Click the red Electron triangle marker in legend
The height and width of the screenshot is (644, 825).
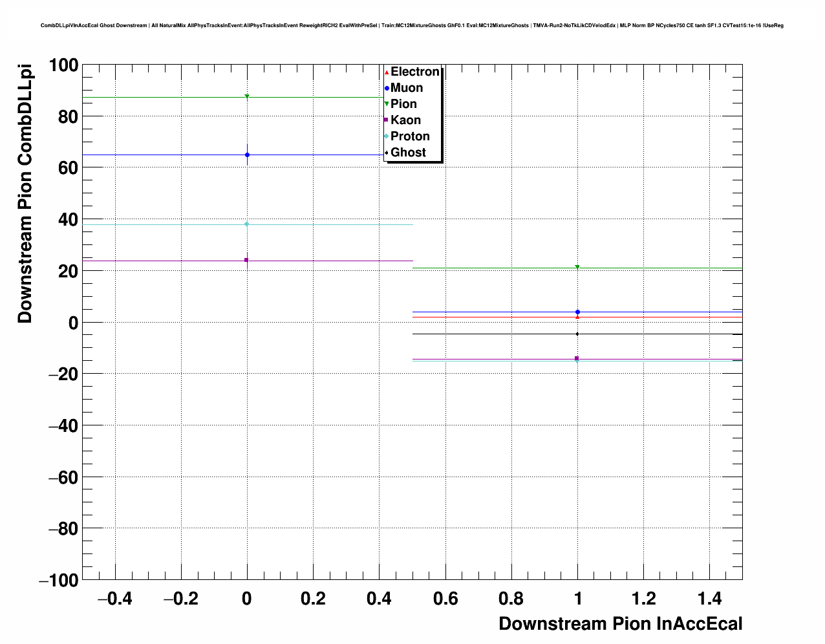coord(387,72)
